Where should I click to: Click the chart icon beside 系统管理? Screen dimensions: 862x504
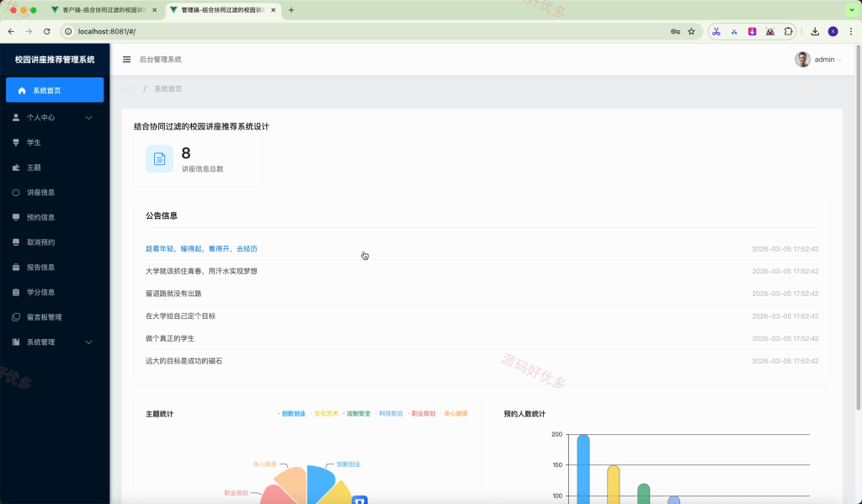tap(16, 342)
